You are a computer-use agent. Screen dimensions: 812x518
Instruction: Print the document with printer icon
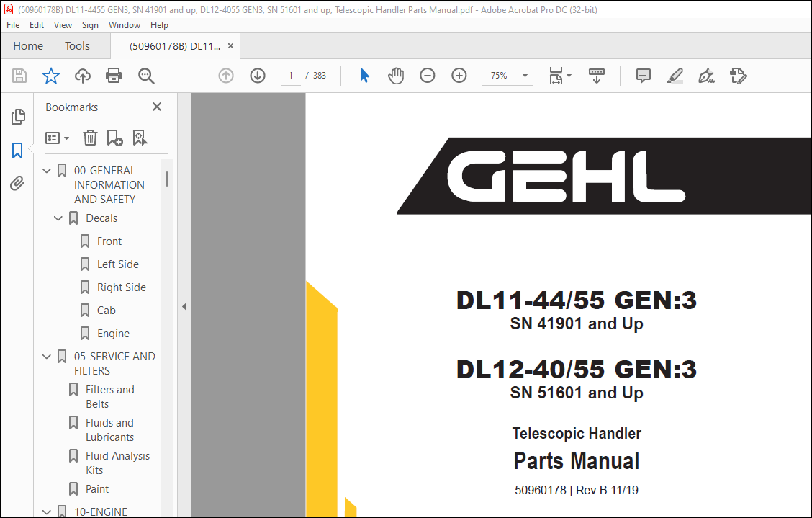coord(114,76)
